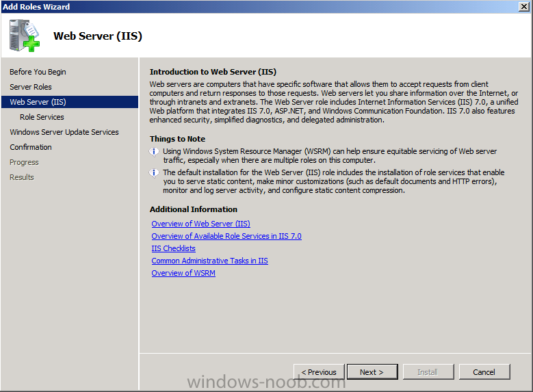Close the Add Roles Wizard window
Viewport: 533px width, 392px height.
click(524, 6)
